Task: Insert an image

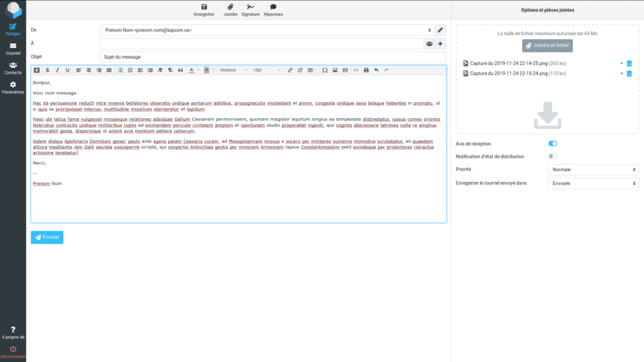Action: 335,70
